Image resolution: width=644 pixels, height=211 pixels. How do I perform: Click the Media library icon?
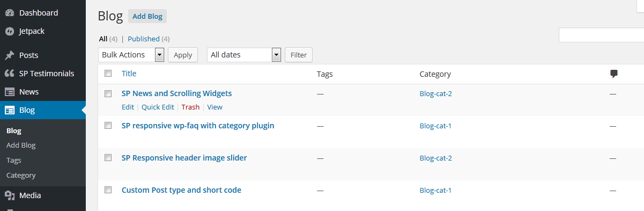9,195
